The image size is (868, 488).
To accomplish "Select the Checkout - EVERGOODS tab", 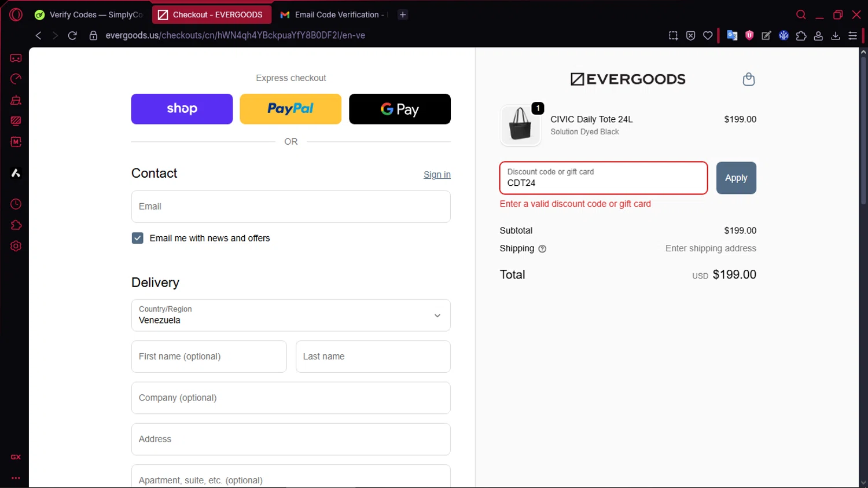I will tap(211, 14).
